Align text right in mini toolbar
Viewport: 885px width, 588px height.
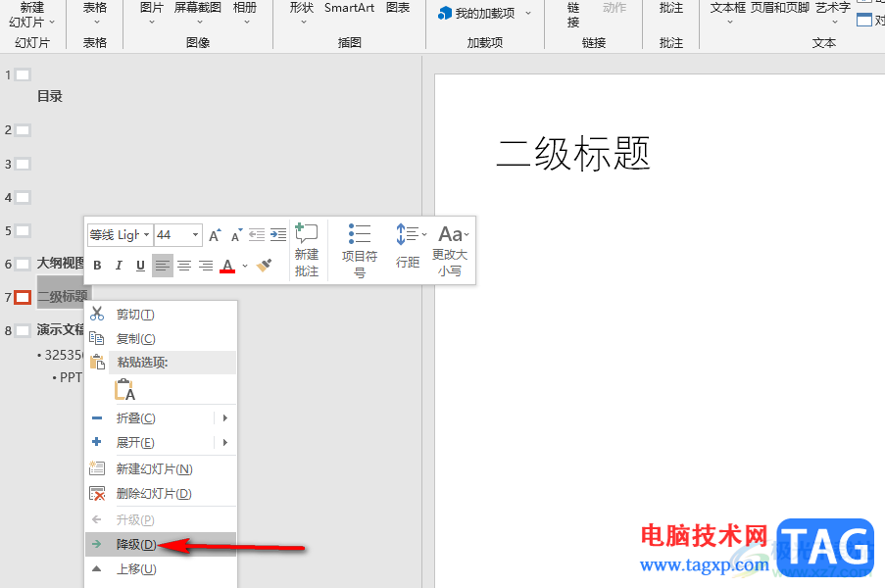click(x=206, y=266)
